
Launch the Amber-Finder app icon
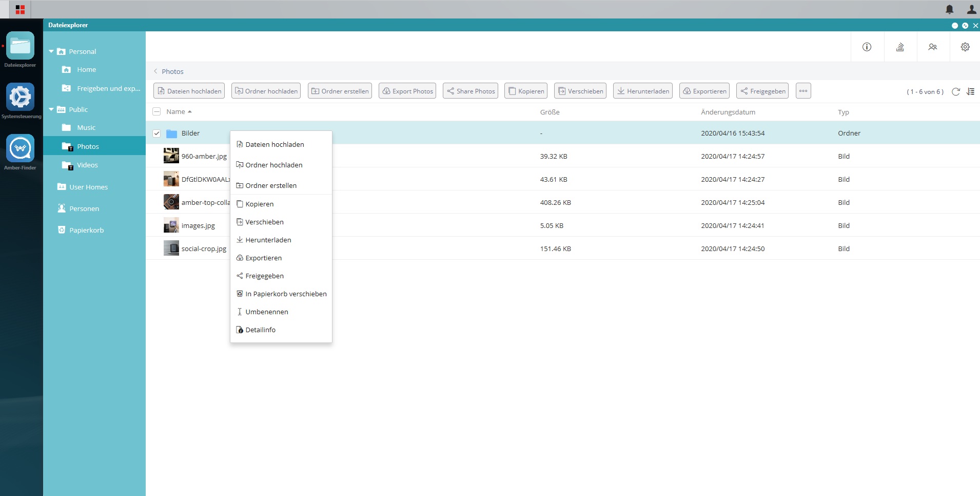tap(21, 148)
